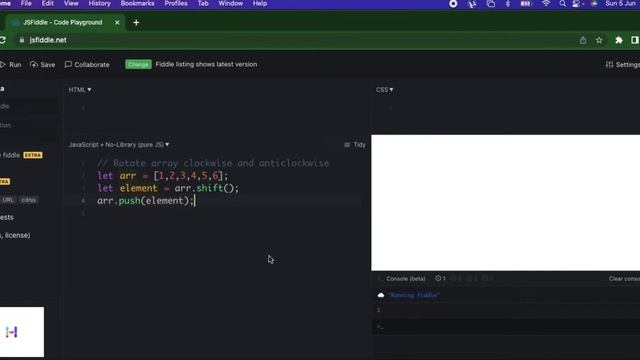
Task: Open the Wi-Fi status menu
Action: pos(546,4)
